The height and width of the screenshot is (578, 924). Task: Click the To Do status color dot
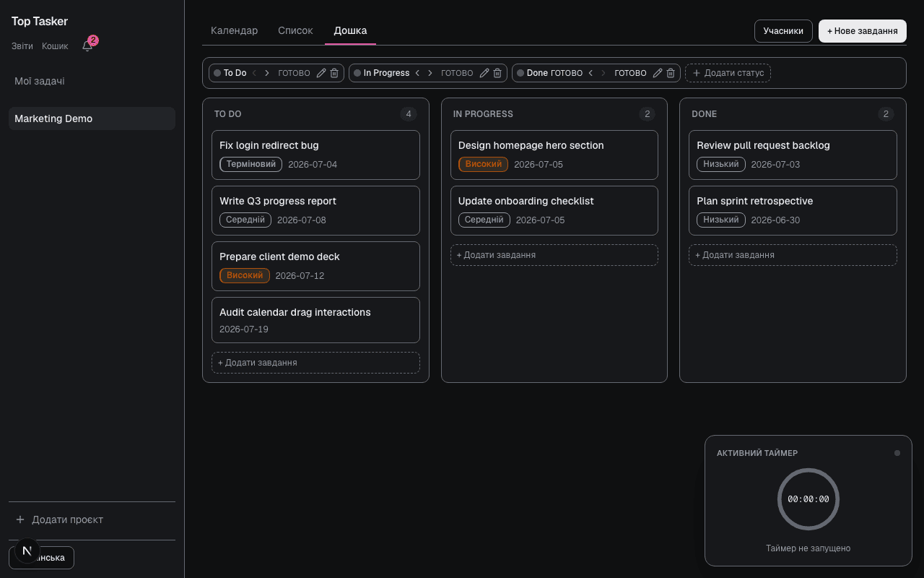pyautogui.click(x=217, y=73)
